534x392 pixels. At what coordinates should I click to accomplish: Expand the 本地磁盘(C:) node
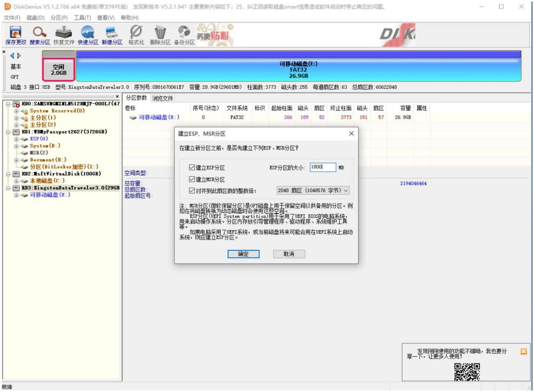pyautogui.click(x=16, y=181)
